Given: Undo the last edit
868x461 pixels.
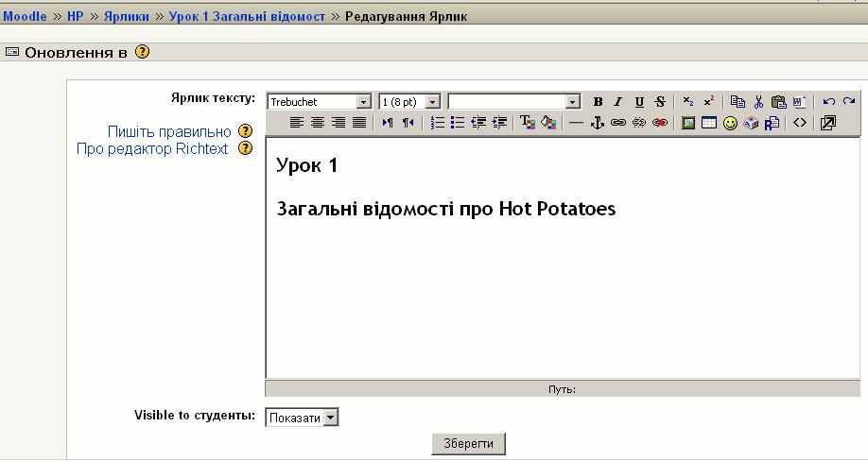Looking at the screenshot, I should pos(828,102).
